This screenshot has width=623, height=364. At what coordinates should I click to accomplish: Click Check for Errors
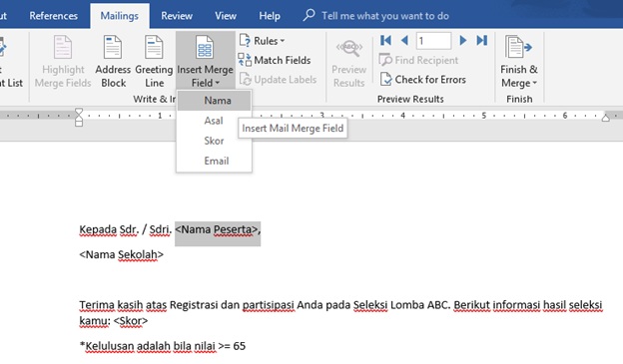pyautogui.click(x=422, y=80)
